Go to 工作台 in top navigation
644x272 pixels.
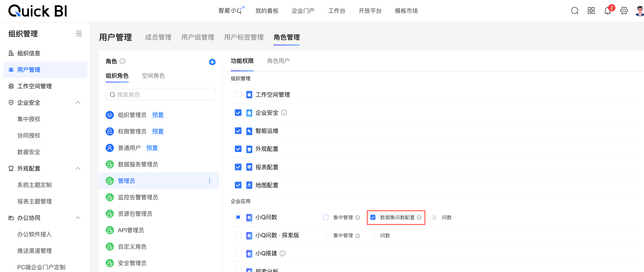pos(336,11)
